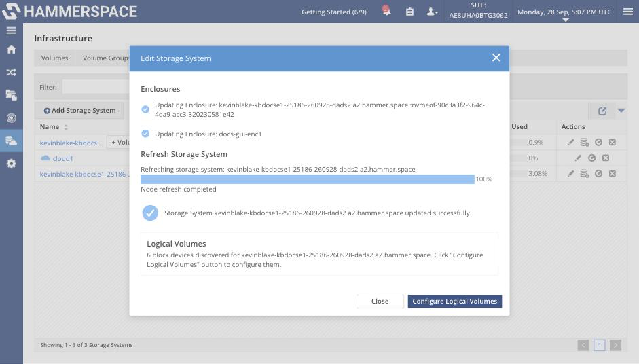639x364 pixels.
Task: Edit the 0.9% row with pencil icon
Action: point(570,142)
